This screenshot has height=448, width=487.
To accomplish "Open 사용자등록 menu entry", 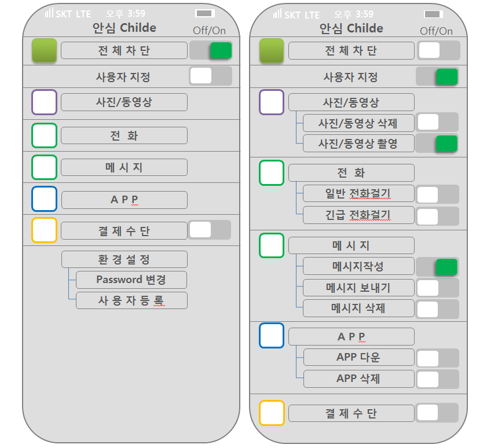I will [131, 300].
